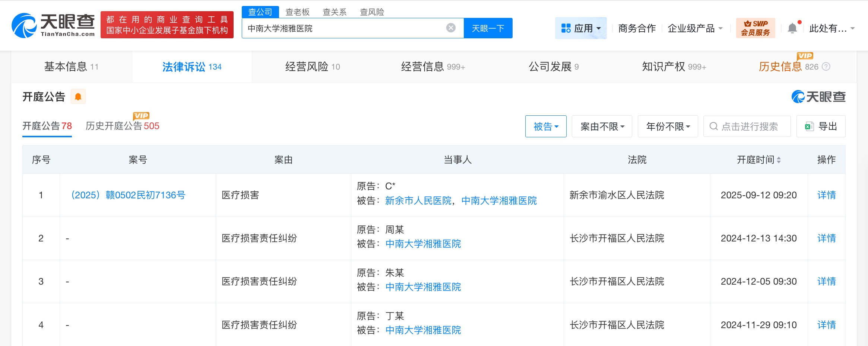Click 详情 for the first court case
This screenshot has width=868, height=346.
[x=826, y=195]
